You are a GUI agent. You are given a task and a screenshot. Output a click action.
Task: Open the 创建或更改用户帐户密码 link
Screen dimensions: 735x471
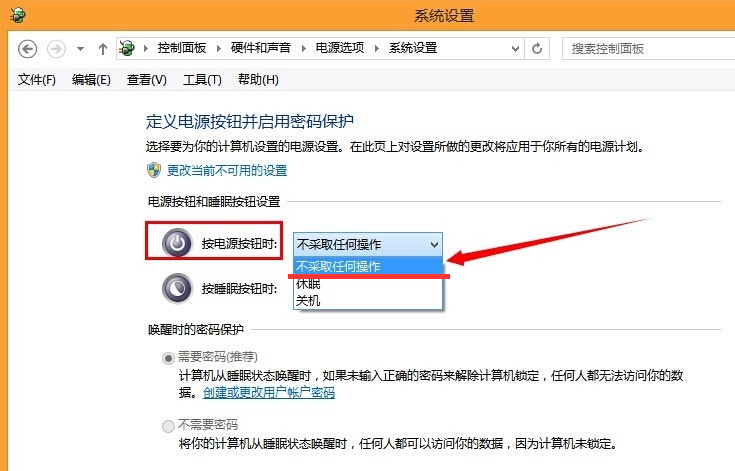(x=256, y=392)
